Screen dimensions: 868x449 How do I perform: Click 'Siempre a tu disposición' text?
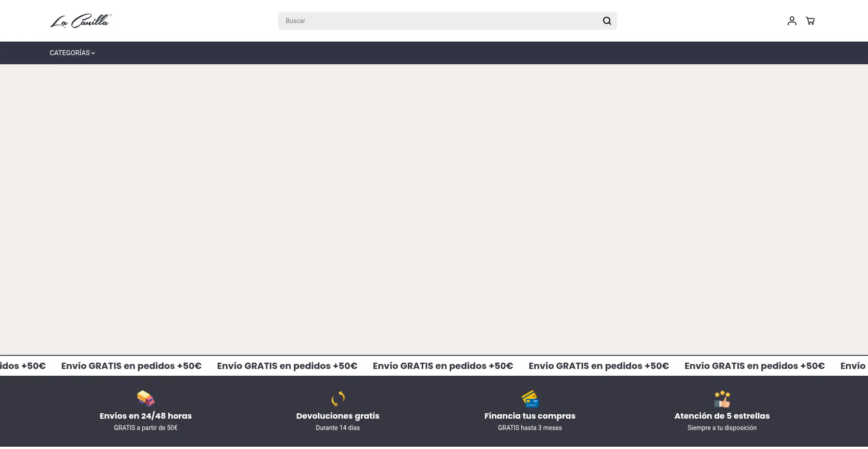coord(722,428)
